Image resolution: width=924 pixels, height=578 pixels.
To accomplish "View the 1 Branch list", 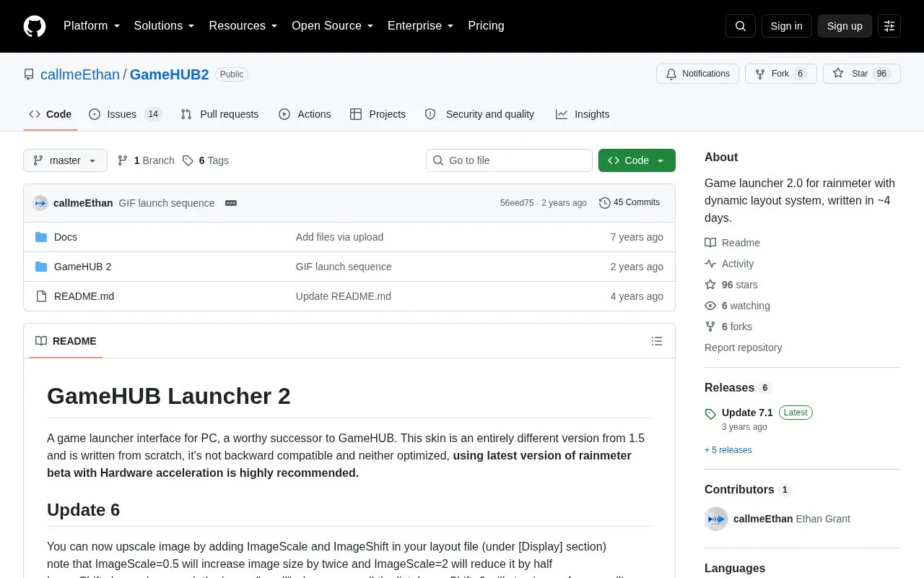I will [146, 160].
